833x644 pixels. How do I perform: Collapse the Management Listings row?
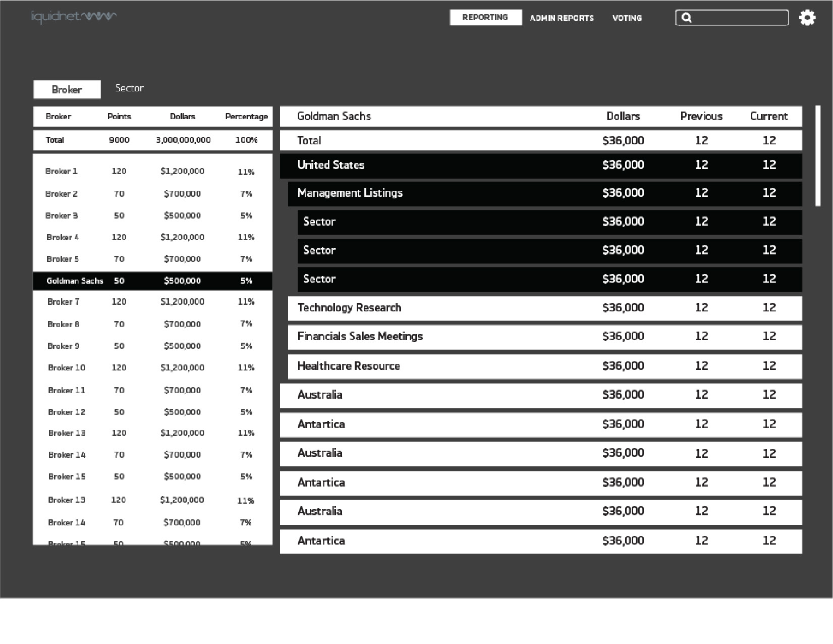click(x=545, y=193)
